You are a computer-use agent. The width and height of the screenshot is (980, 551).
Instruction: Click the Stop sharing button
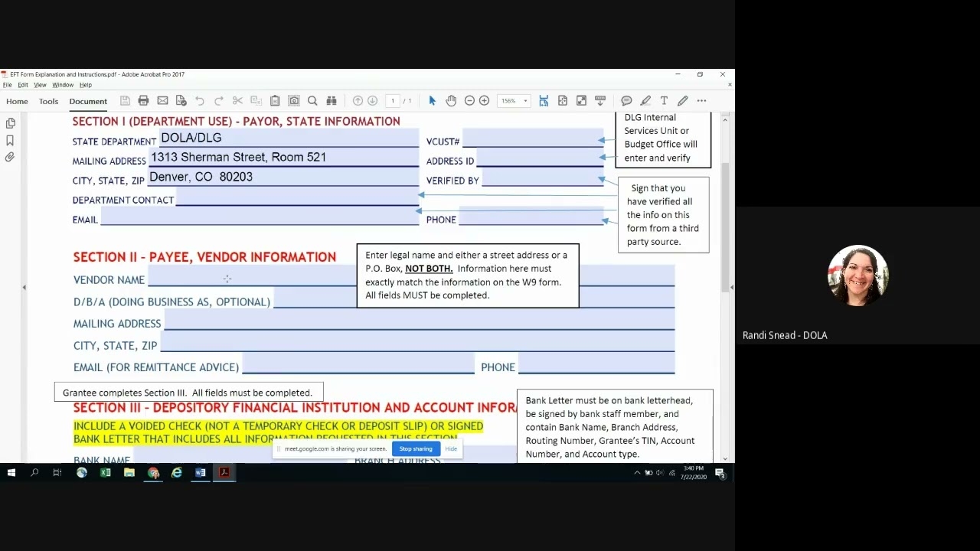tap(416, 449)
